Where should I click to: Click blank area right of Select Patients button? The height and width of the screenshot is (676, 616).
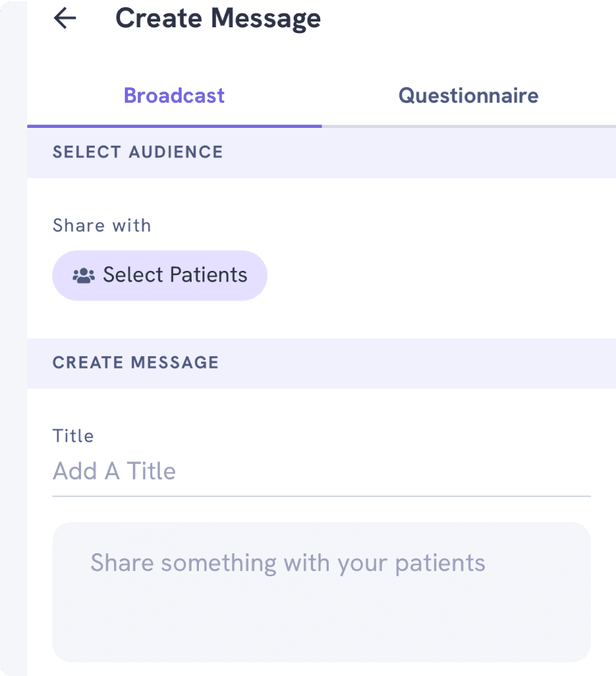pos(431,275)
